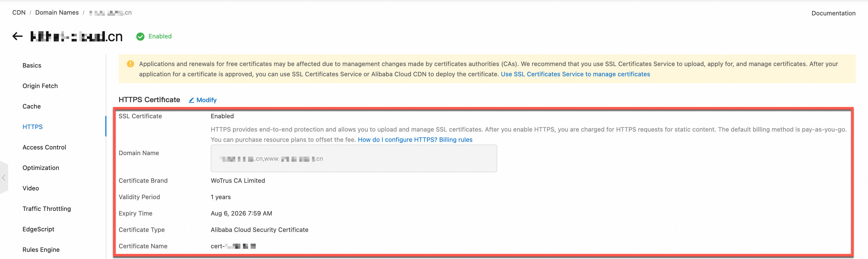Click the green Enabled status icon

click(140, 36)
